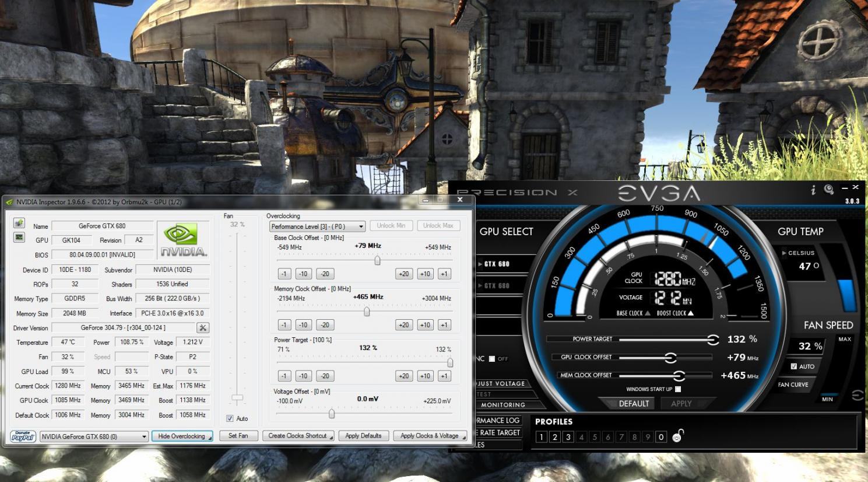Screen dimensions: 868x482
Task: Click the NVIDIA logo image
Action: tap(183, 240)
